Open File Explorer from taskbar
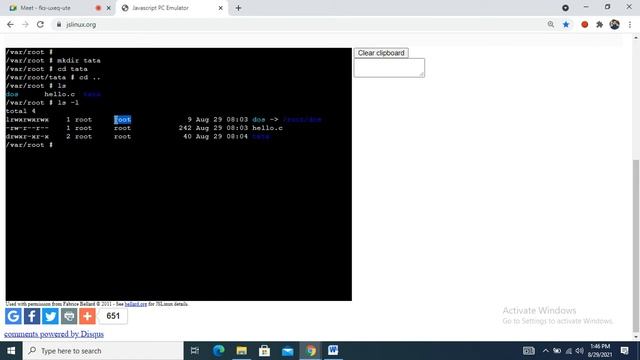The image size is (640, 360). point(242,351)
